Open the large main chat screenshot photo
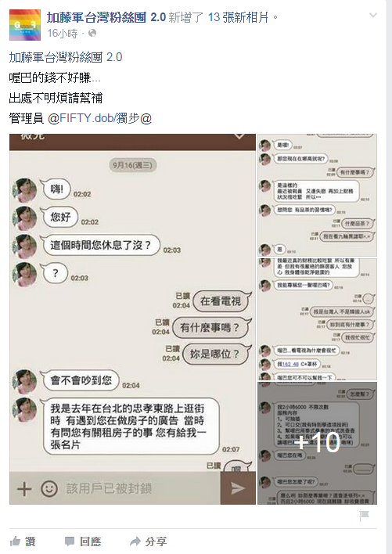 point(132,319)
